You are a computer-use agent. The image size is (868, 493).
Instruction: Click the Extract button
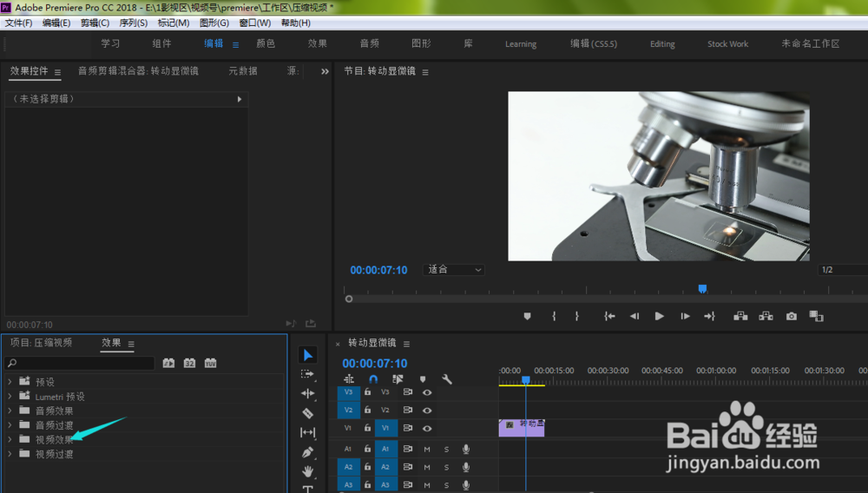766,317
